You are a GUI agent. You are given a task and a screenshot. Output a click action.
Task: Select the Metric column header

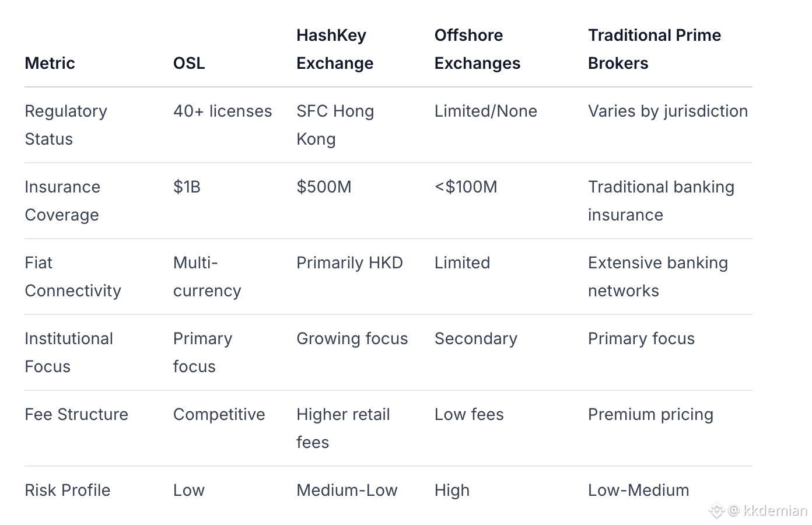point(50,63)
